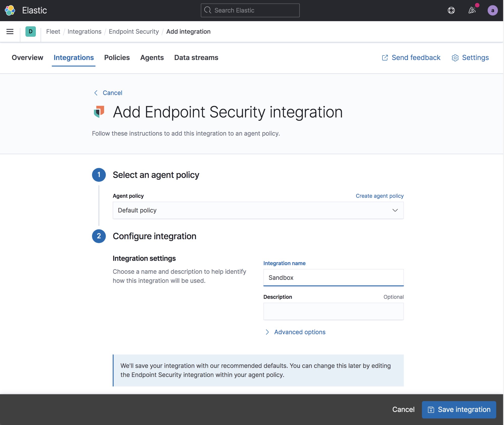Switch to the Overview tab
Screen dimensions: 504x425
click(27, 57)
